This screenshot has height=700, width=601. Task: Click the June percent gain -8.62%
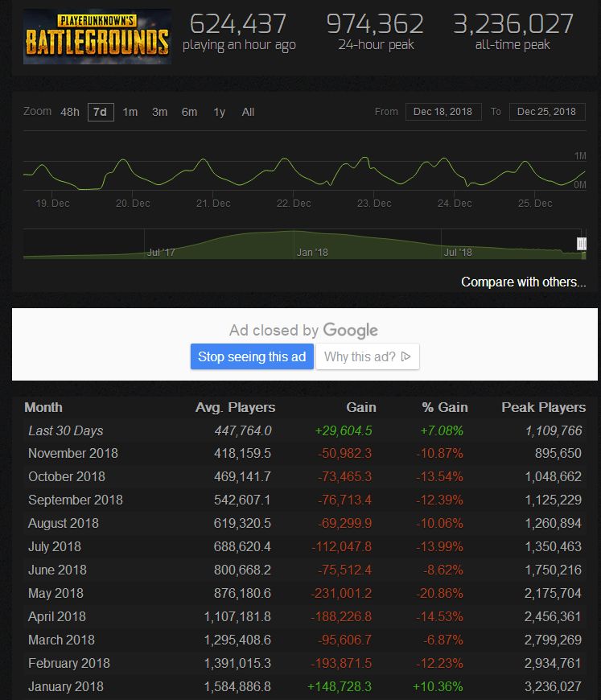[x=443, y=570]
